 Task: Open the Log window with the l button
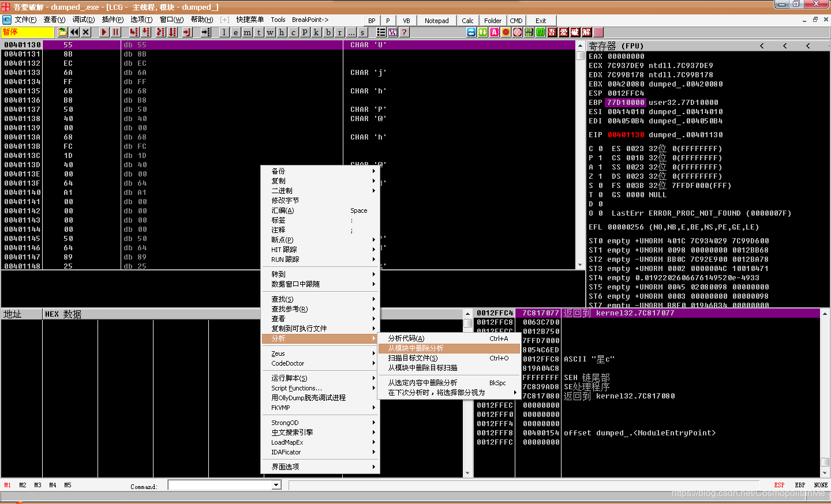[x=224, y=32]
